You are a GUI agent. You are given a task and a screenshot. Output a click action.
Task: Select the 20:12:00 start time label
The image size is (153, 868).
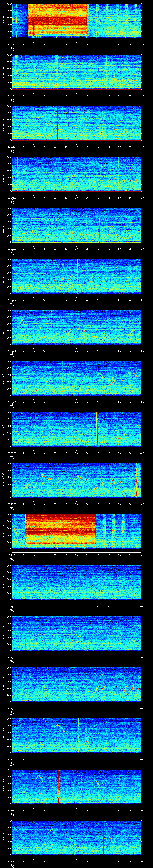coord(12,606)
